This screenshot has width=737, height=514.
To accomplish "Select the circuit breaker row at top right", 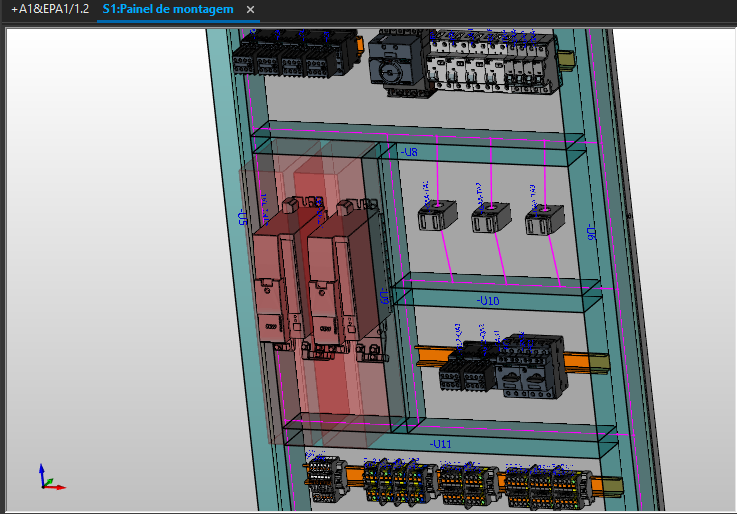I will (x=488, y=62).
